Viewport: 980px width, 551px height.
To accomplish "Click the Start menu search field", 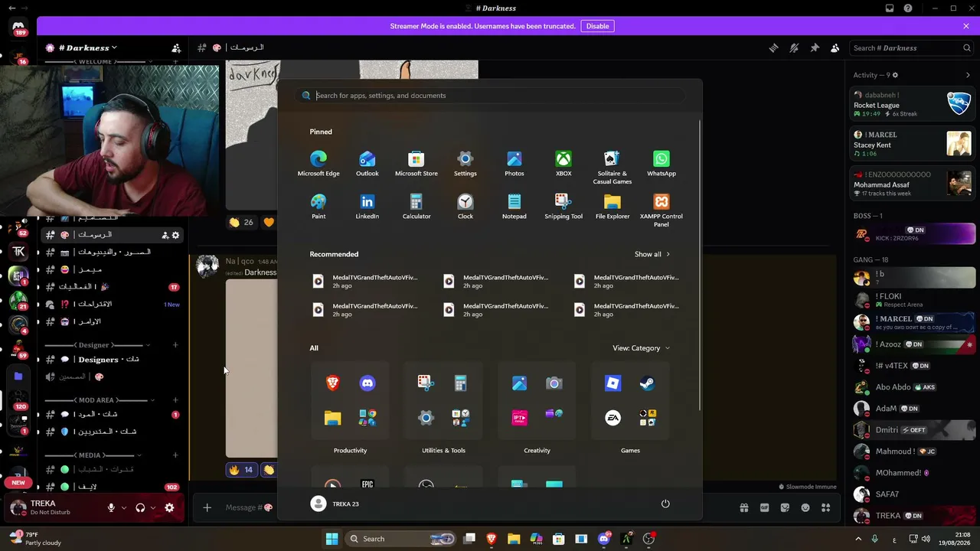I will coord(491,96).
